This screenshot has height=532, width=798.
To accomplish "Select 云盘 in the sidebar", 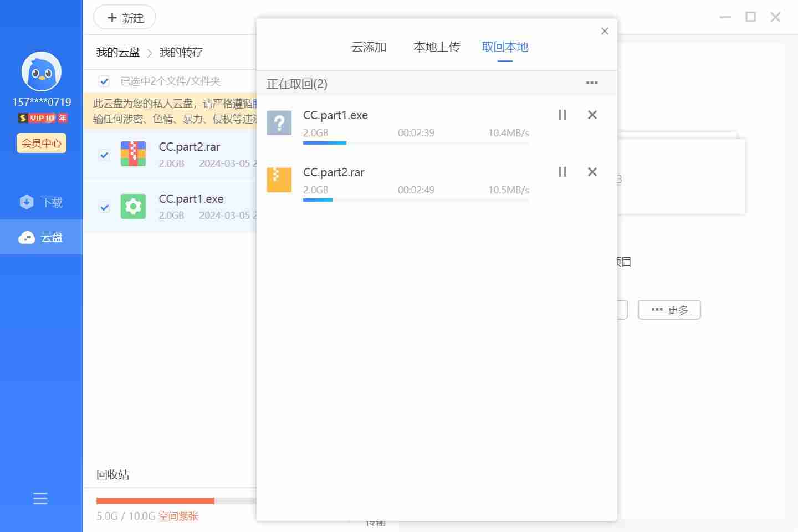I will click(42, 237).
